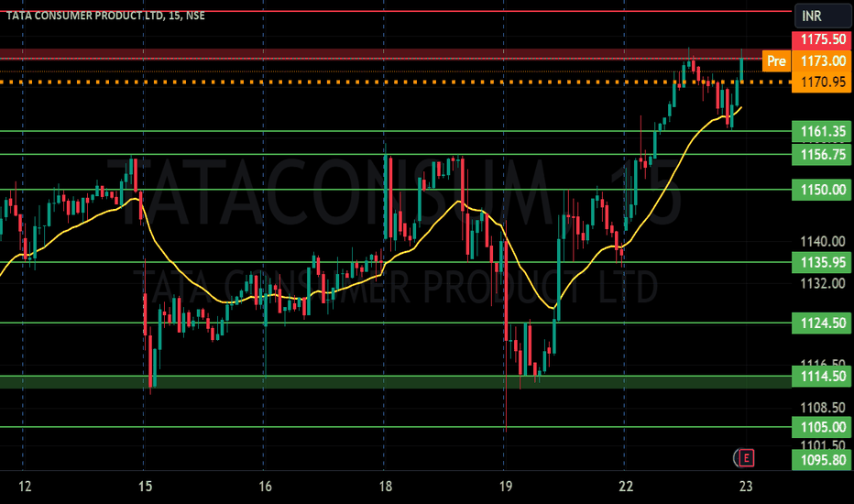The width and height of the screenshot is (854, 504).
Task: Click date label 12 on time axis
Action: coord(25,487)
